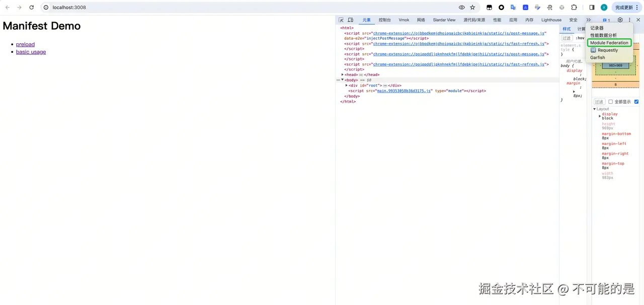Open the Google Translate extension icon

click(x=513, y=8)
